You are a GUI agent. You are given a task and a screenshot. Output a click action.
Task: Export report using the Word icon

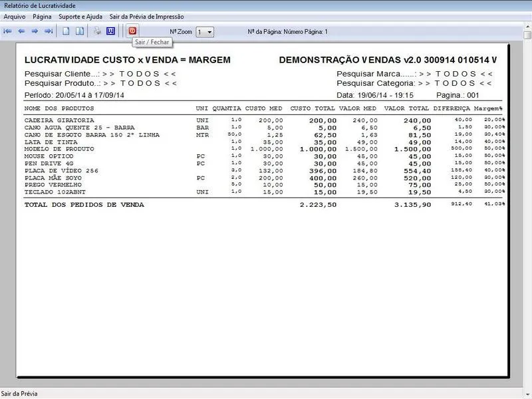[111, 31]
